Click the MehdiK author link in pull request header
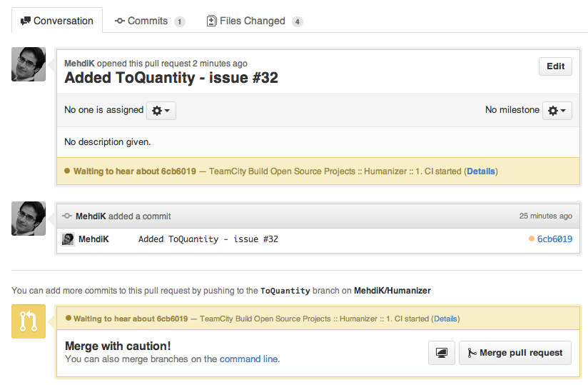Image resolution: width=588 pixels, height=385 pixels. (79, 64)
